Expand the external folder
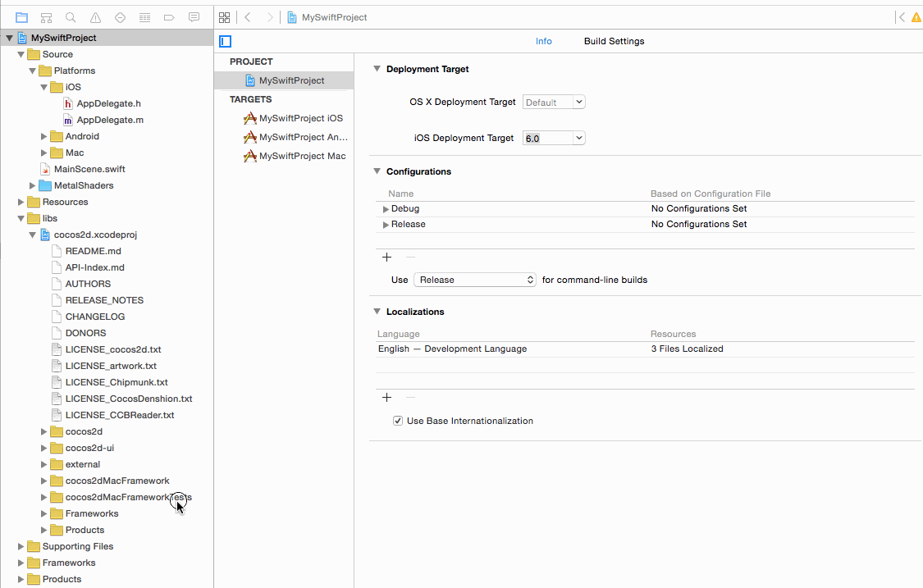This screenshot has height=588, width=923. (44, 465)
